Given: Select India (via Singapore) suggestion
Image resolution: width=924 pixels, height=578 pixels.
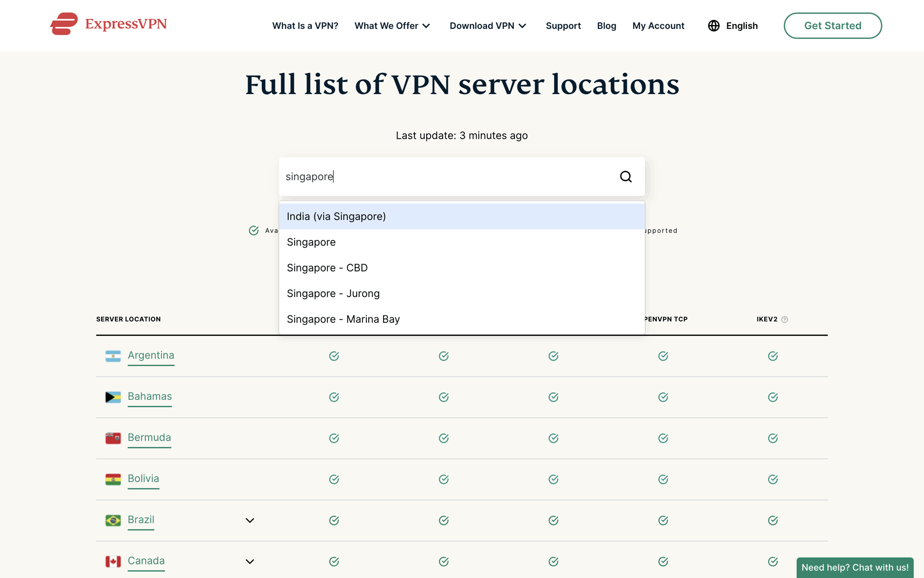Looking at the screenshot, I should 462,216.
